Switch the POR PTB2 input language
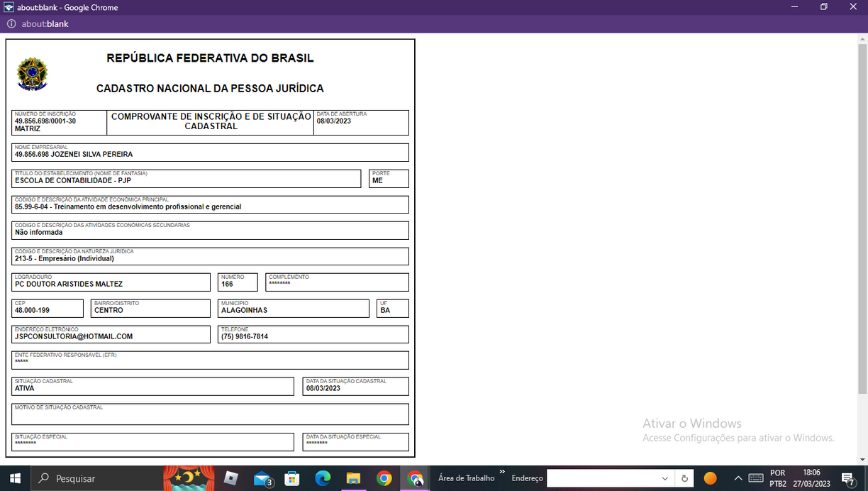This screenshot has width=868, height=491. pyautogui.click(x=778, y=478)
